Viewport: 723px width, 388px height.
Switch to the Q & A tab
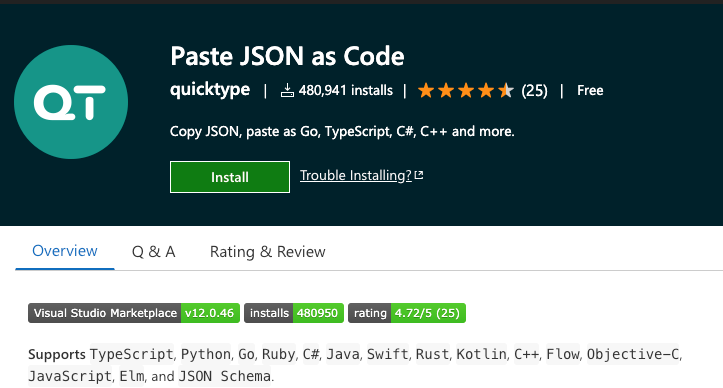tap(154, 252)
